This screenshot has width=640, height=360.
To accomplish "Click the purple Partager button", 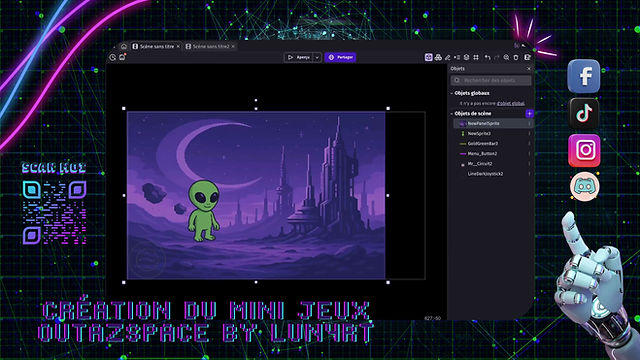I will coord(340,58).
